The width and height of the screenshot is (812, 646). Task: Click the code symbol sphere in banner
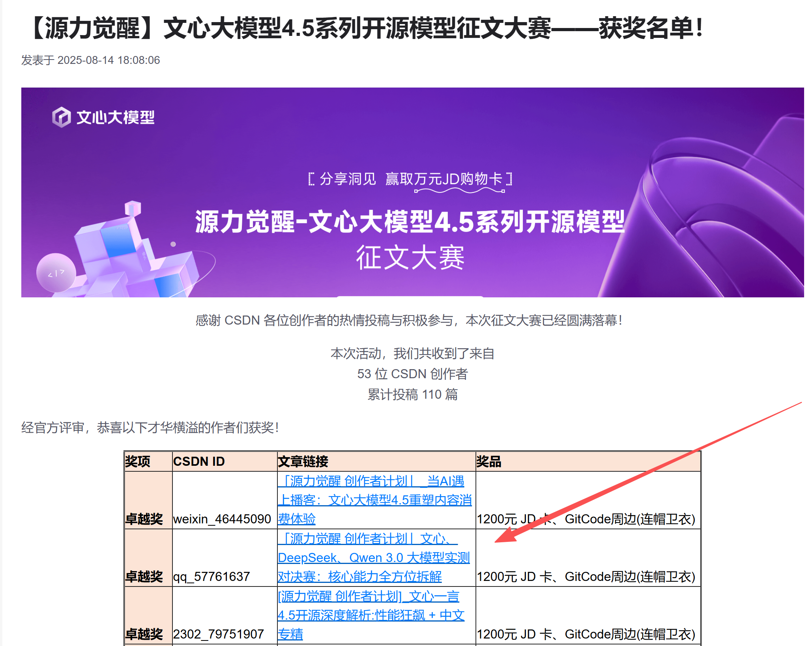pyautogui.click(x=56, y=273)
